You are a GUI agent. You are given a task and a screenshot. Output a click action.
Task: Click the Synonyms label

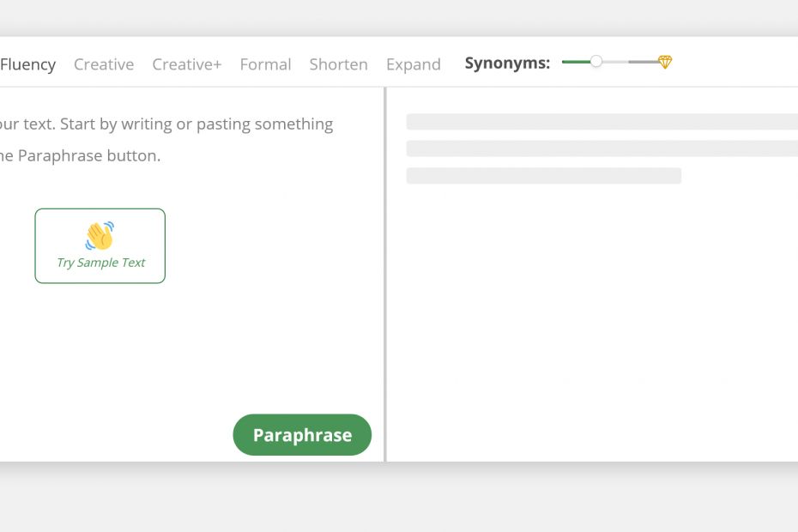[507, 63]
